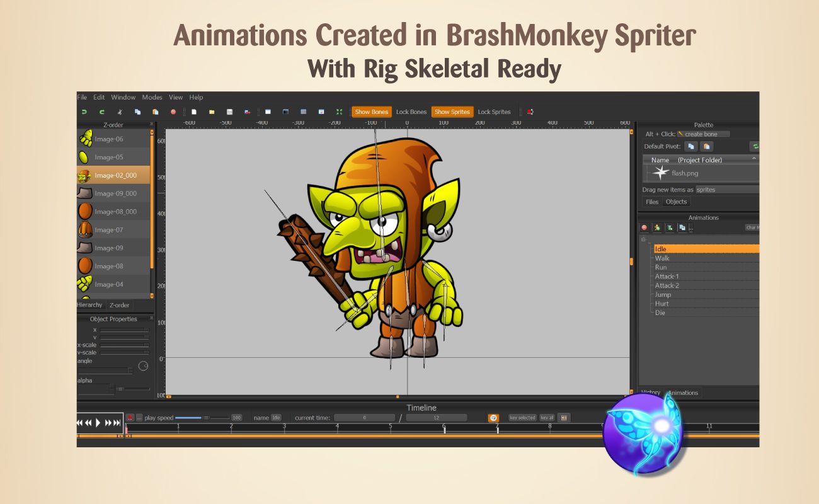Select the Image-07 row in Z-order list

click(113, 230)
